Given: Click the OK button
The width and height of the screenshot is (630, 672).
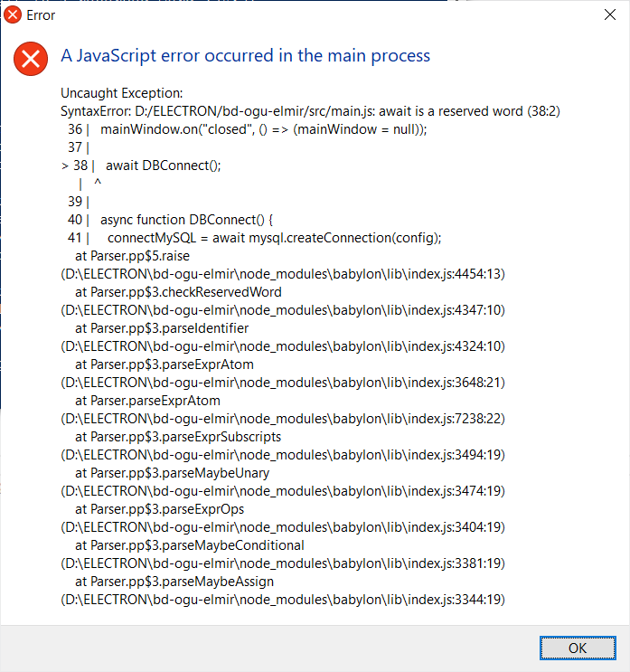Looking at the screenshot, I should point(578,648).
